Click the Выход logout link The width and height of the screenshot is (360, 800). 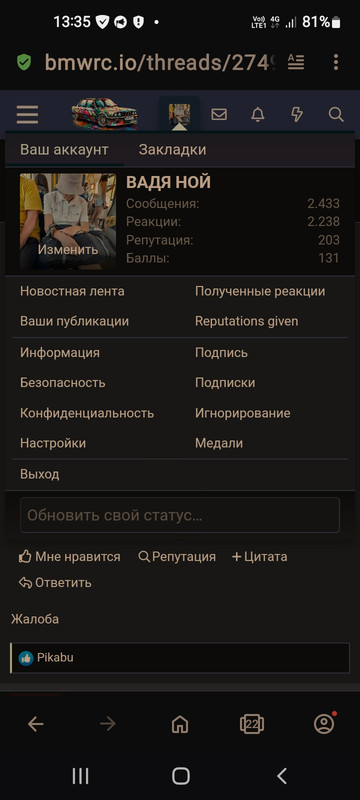tap(40, 474)
